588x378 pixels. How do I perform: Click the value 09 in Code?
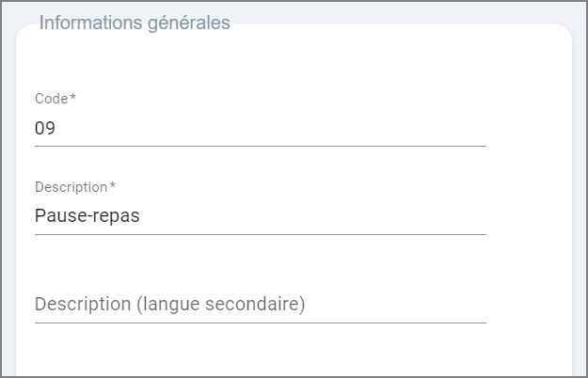(45, 129)
